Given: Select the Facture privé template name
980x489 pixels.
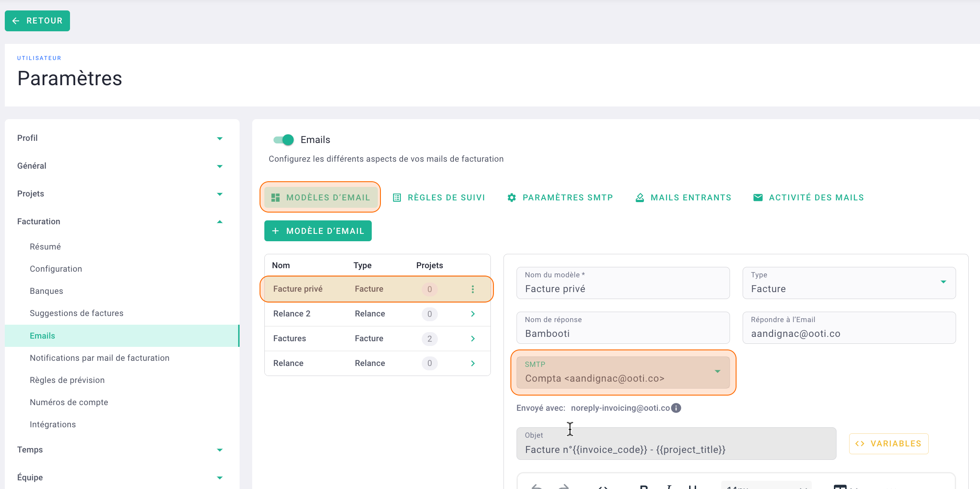Looking at the screenshot, I should (x=298, y=289).
